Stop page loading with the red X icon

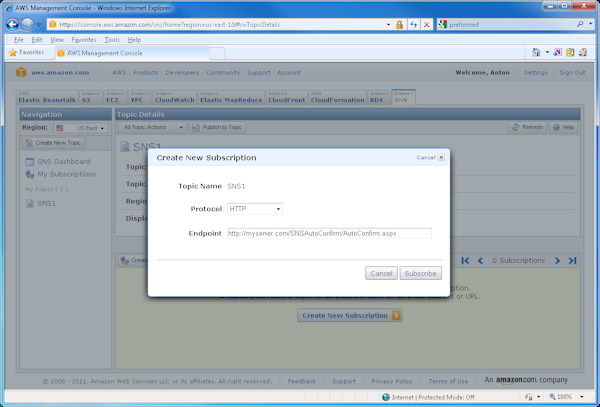tap(426, 24)
